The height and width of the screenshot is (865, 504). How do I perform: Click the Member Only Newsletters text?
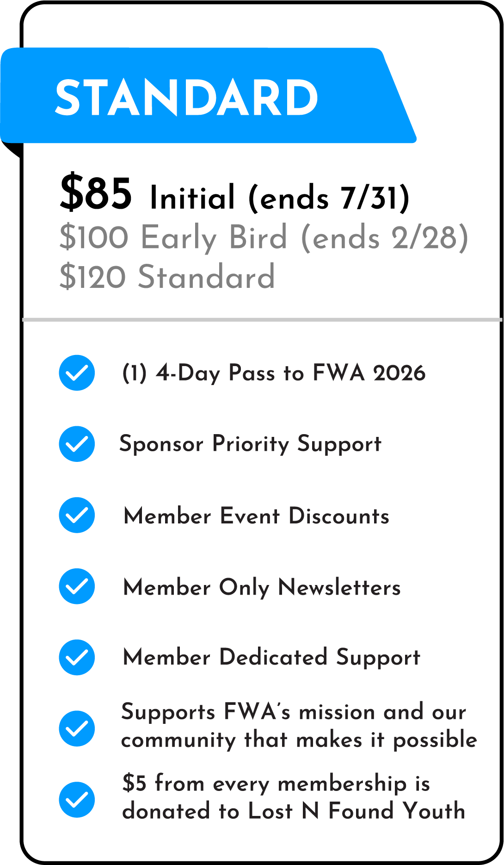[x=262, y=587]
